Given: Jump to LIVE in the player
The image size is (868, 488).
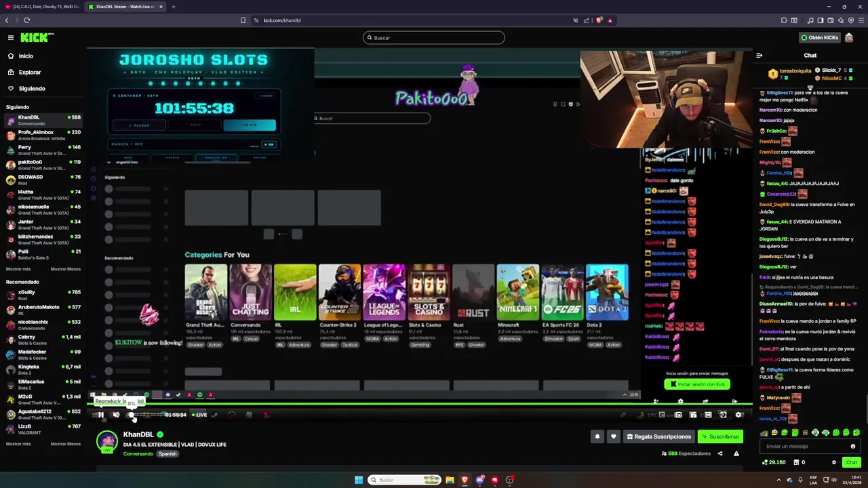Looking at the screenshot, I should point(199,415).
